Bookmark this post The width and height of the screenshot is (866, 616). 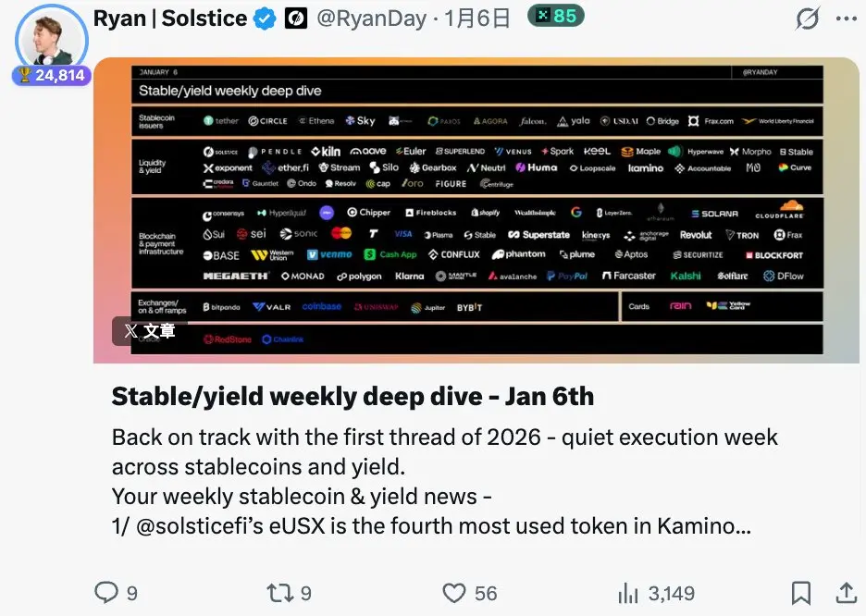click(801, 593)
